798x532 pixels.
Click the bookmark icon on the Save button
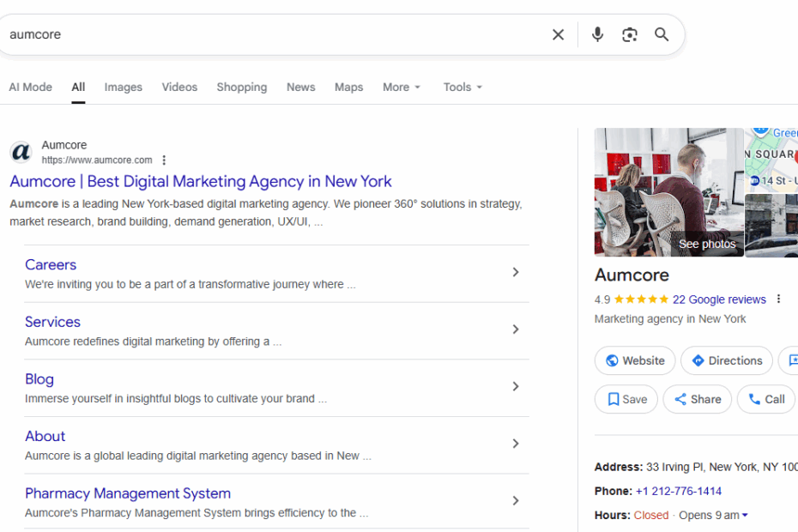pos(612,399)
